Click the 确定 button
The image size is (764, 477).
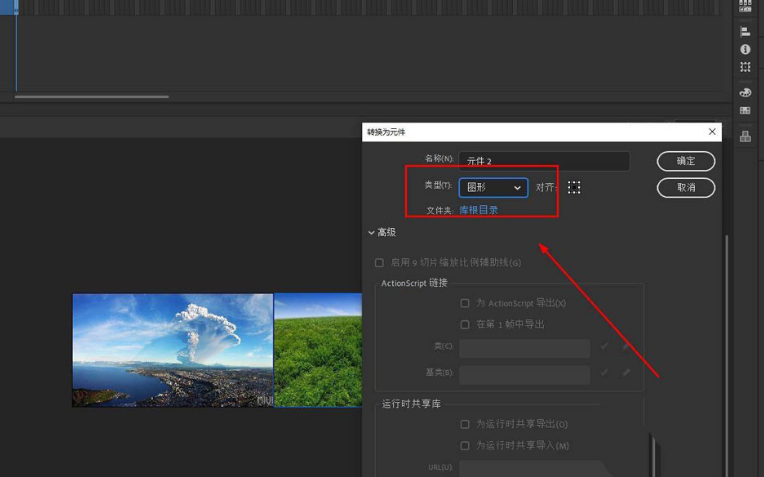(x=686, y=161)
